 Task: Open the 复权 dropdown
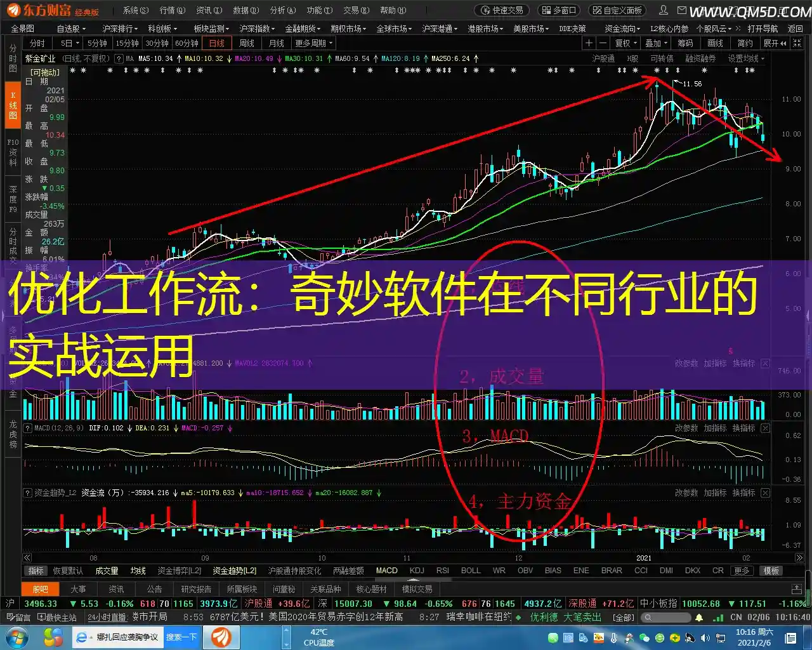(626, 43)
